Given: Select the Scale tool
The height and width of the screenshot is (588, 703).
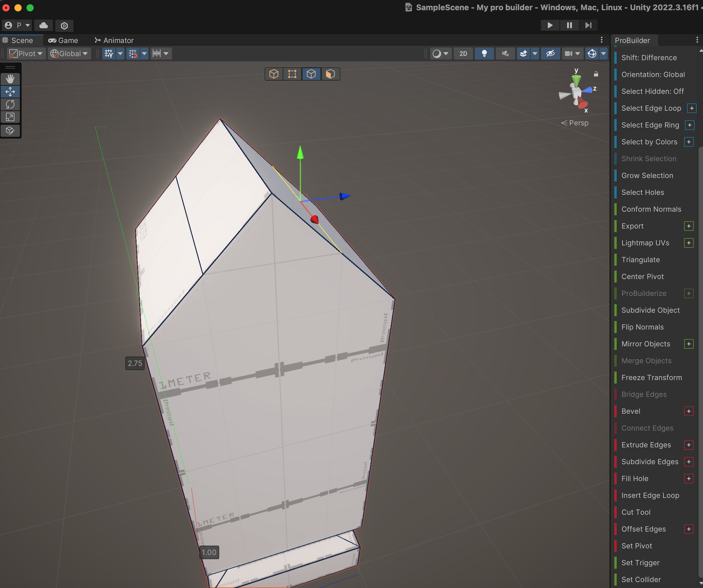Looking at the screenshot, I should click(10, 117).
